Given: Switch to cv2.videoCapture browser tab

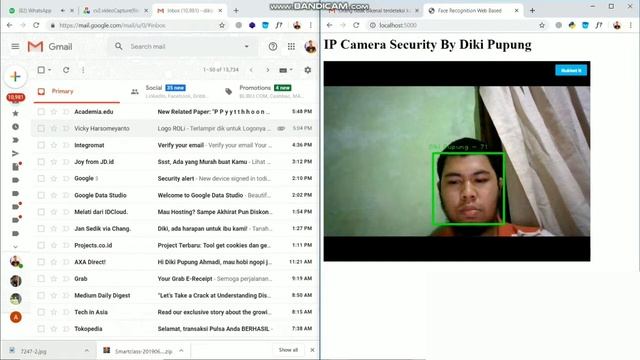Looking at the screenshot, I should pos(116,11).
